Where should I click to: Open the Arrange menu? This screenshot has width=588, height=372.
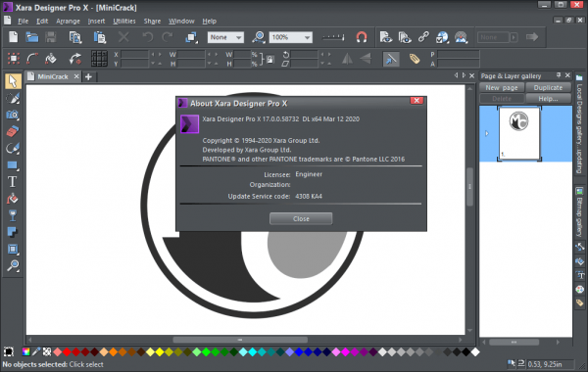tap(68, 21)
